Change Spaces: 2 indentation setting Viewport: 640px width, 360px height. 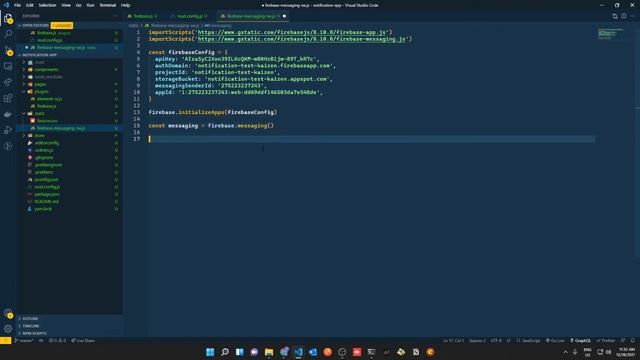[477, 340]
